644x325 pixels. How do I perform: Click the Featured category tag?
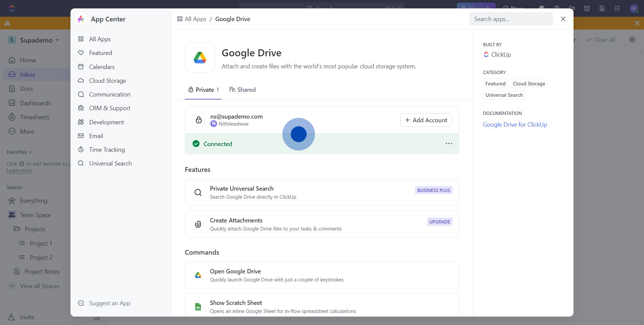[495, 84]
